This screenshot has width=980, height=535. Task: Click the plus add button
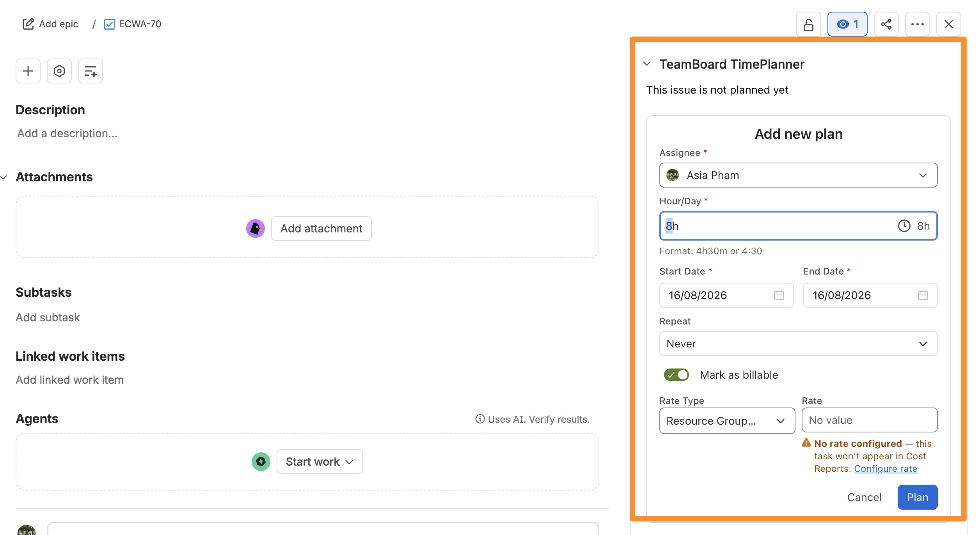(28, 71)
